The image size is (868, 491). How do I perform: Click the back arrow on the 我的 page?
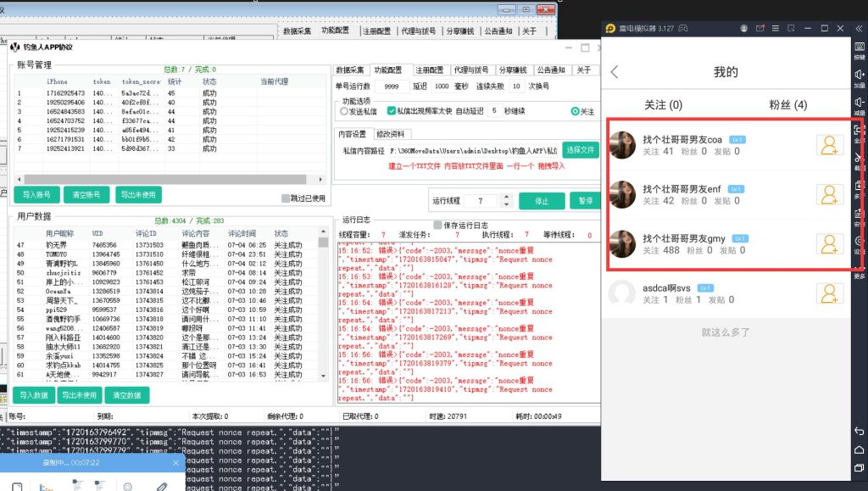click(615, 72)
